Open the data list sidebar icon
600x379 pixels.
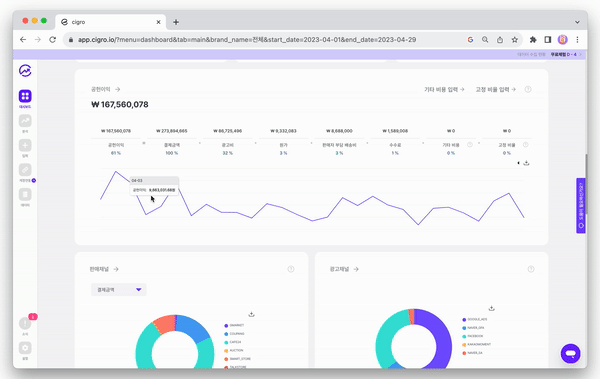(25, 194)
